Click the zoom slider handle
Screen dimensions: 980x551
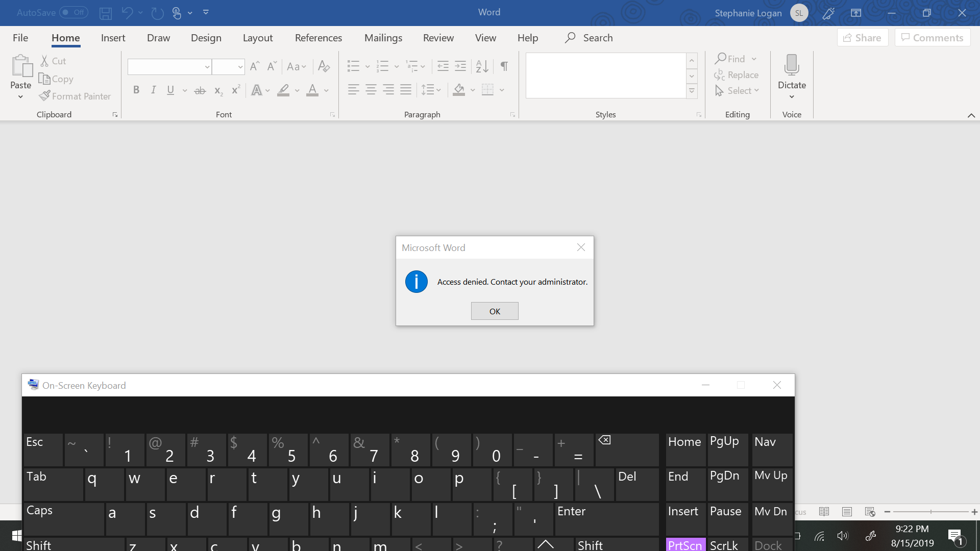tap(931, 512)
